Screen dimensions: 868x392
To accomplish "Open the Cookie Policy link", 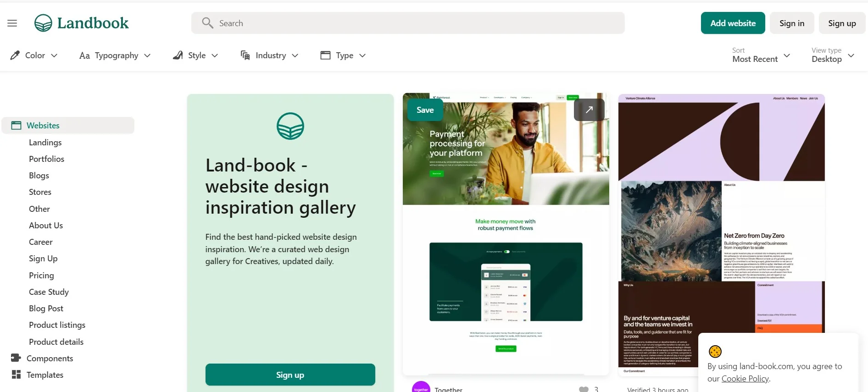I will pyautogui.click(x=745, y=379).
